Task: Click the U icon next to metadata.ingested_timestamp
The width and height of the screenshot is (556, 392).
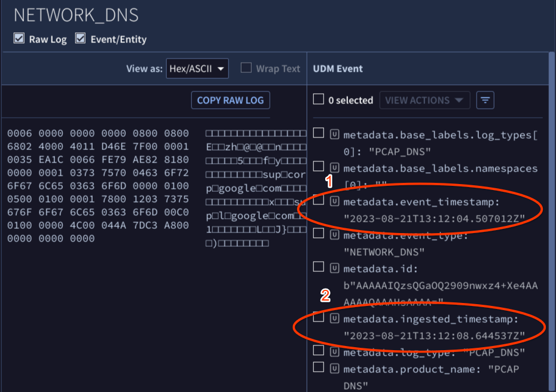Action: (x=334, y=318)
